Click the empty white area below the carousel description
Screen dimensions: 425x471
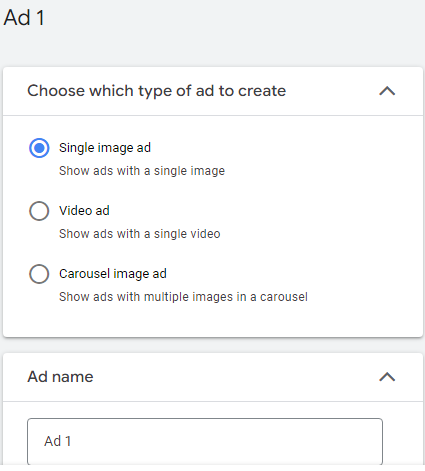[x=213, y=321]
